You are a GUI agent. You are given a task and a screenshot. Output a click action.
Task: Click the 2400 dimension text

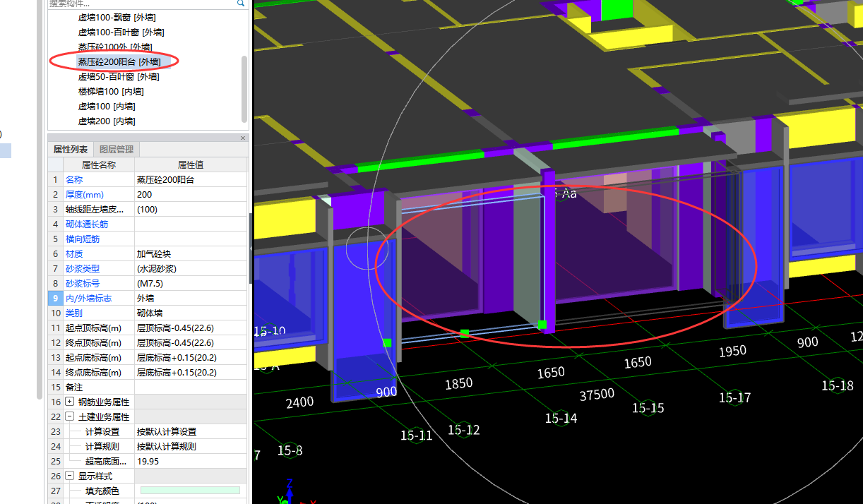[299, 403]
